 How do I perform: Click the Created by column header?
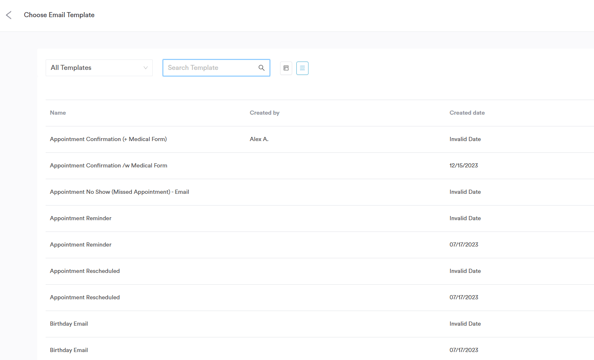coord(264,113)
